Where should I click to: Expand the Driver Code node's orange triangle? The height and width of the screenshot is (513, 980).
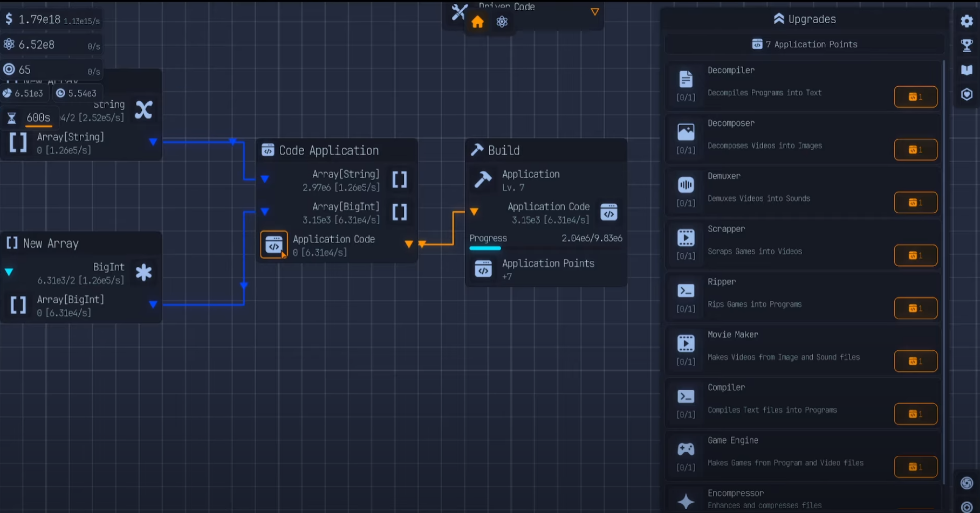point(595,12)
